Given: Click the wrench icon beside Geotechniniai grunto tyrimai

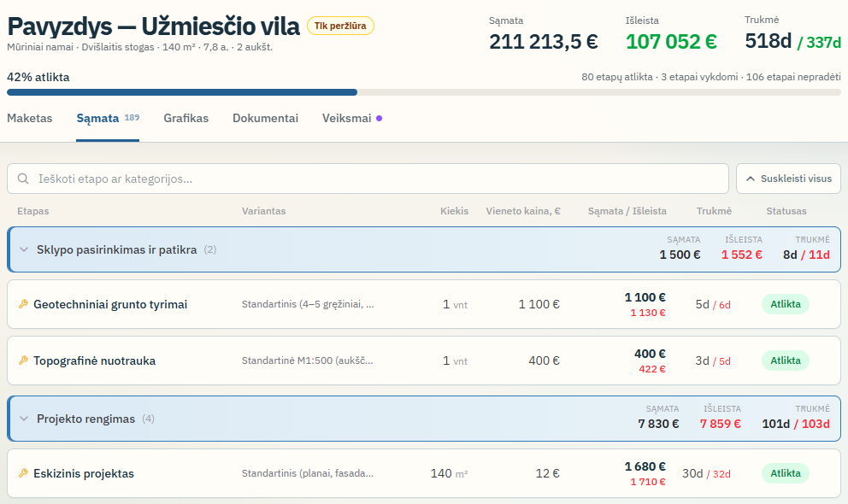Looking at the screenshot, I should pyautogui.click(x=23, y=304).
